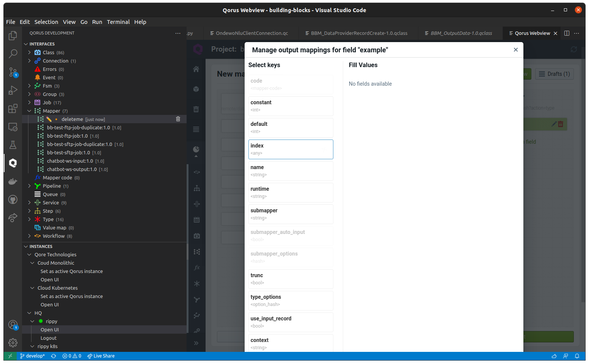Select the runtime key
This screenshot has height=364, width=589.
[291, 192]
